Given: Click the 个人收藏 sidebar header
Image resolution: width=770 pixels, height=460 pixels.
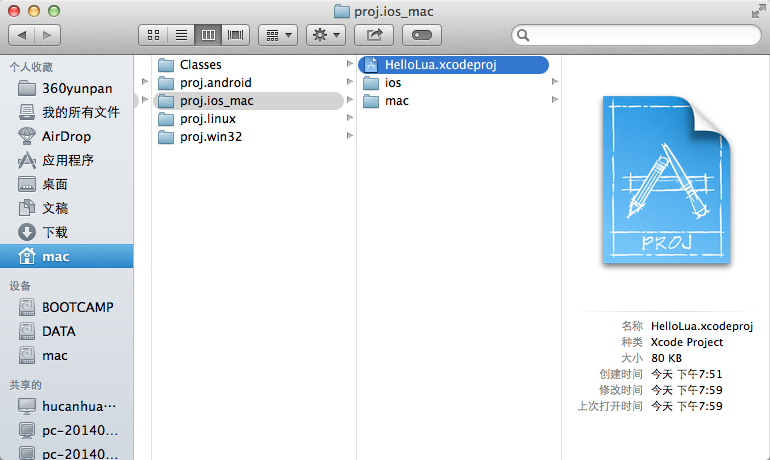Looking at the screenshot, I should [31, 67].
